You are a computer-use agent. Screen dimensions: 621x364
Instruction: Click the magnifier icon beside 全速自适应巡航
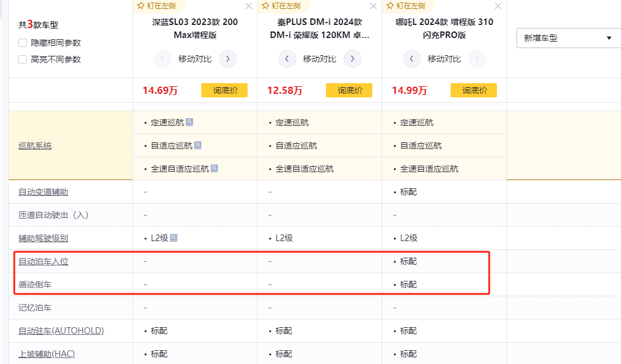[x=214, y=168]
